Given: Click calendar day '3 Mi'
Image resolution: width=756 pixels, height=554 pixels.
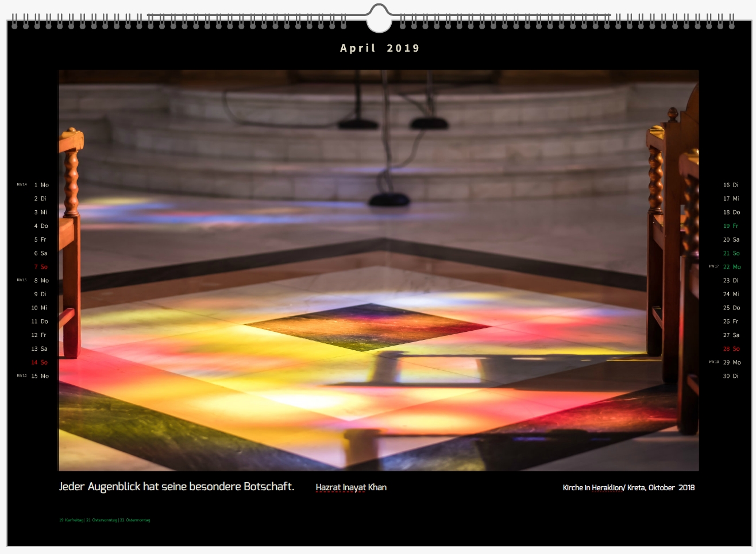Looking at the screenshot, I should 40,212.
